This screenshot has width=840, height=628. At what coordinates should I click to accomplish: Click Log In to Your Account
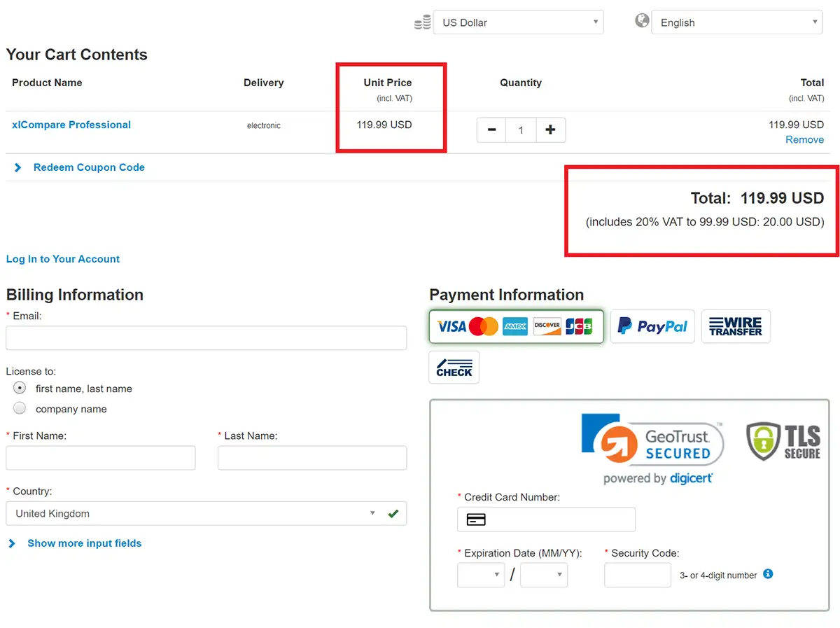[x=63, y=259]
